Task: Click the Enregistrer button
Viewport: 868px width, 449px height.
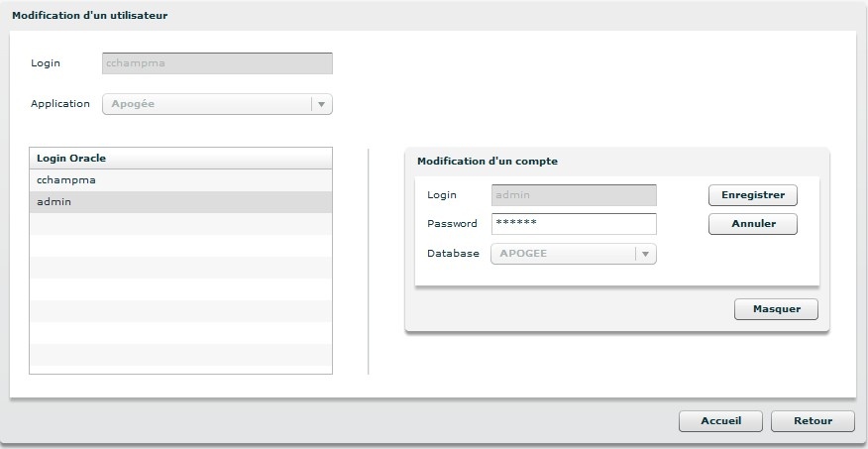Action: click(x=752, y=195)
